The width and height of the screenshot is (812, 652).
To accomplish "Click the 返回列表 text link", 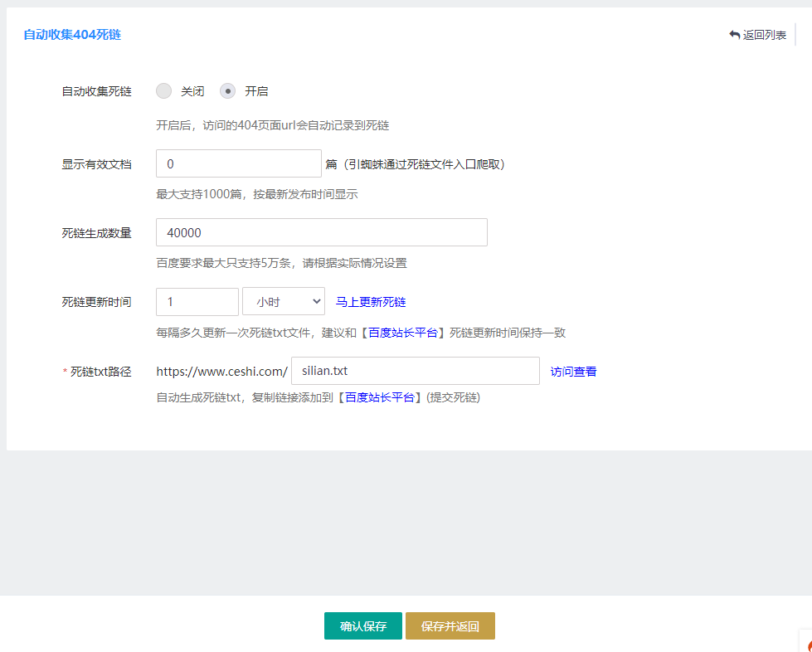I will [x=765, y=35].
